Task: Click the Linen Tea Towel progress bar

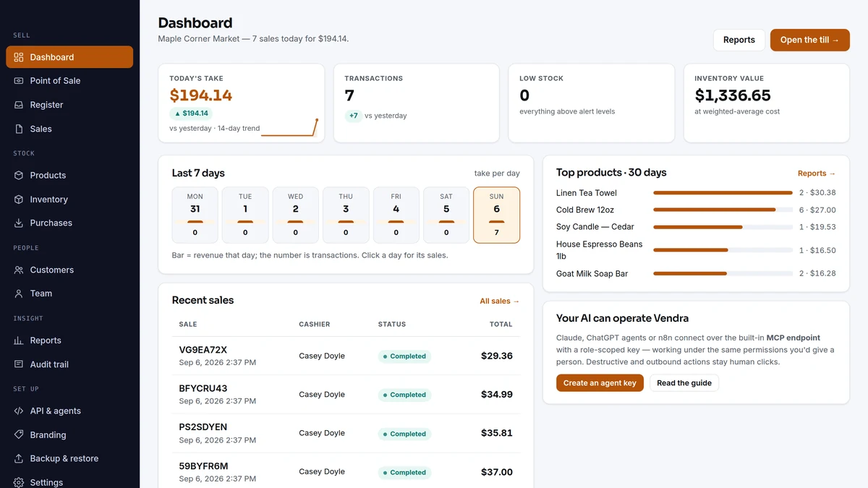Action: point(723,193)
